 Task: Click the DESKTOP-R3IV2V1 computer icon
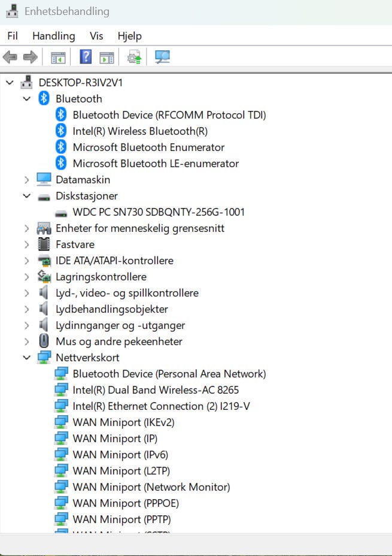click(26, 83)
